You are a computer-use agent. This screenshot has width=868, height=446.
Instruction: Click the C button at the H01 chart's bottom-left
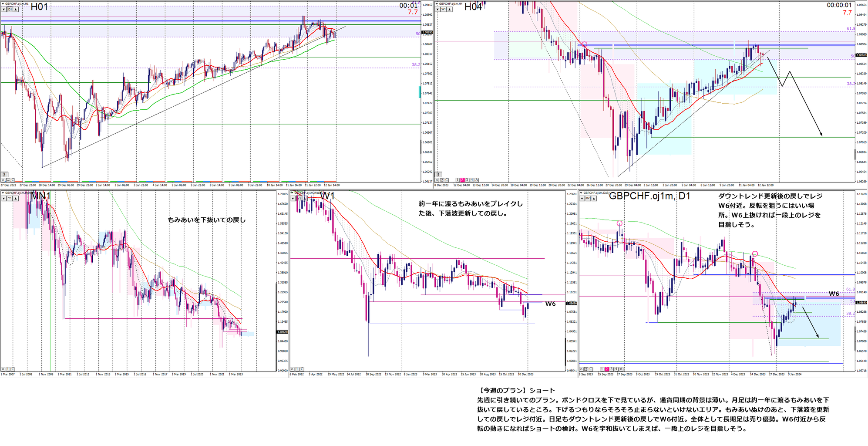click(13, 180)
